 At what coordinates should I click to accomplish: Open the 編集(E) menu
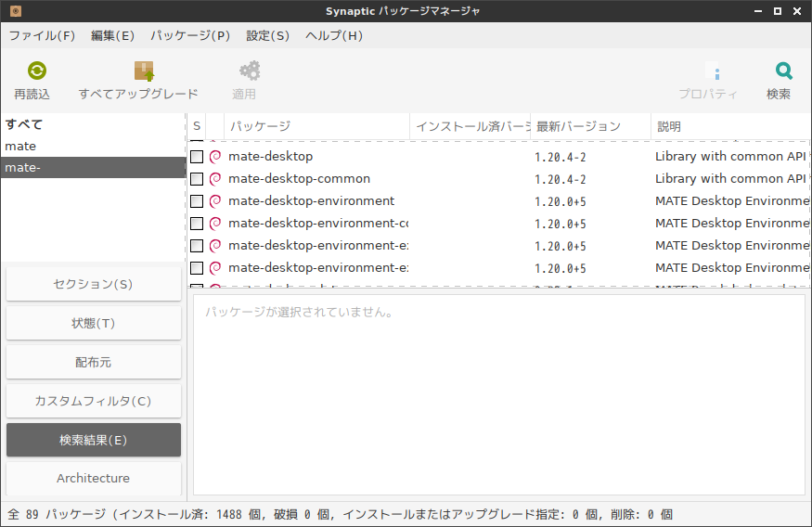point(112,35)
